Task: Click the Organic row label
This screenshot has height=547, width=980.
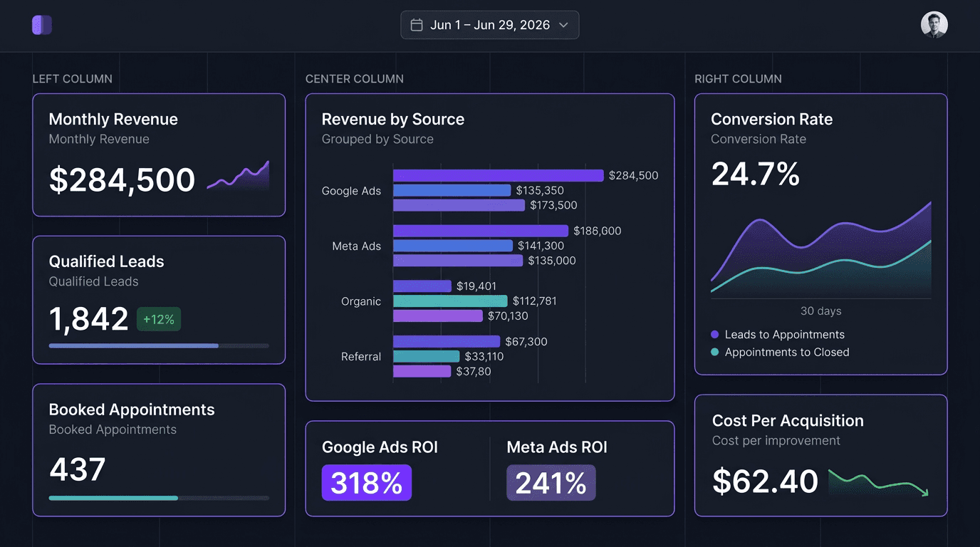Action: 361,301
